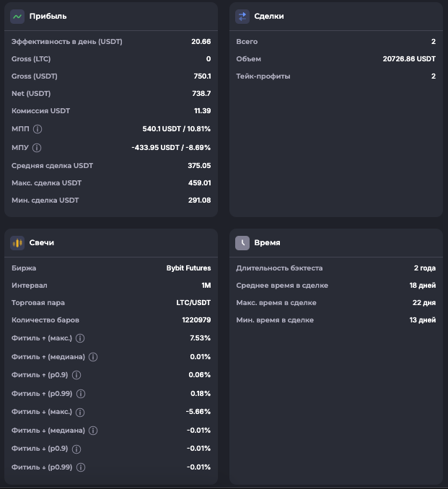Click info icon beside Фитиль ↓ (p0.99)
The height and width of the screenshot is (489, 448).
(x=81, y=467)
